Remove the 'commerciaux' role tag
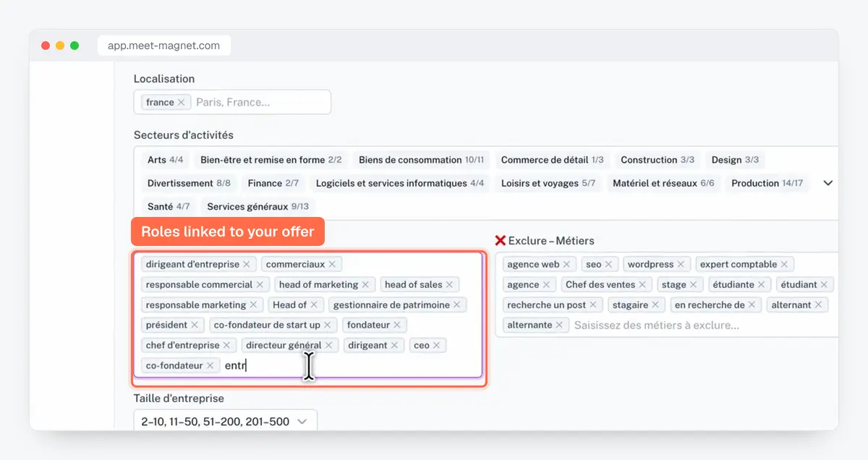 [x=332, y=265]
